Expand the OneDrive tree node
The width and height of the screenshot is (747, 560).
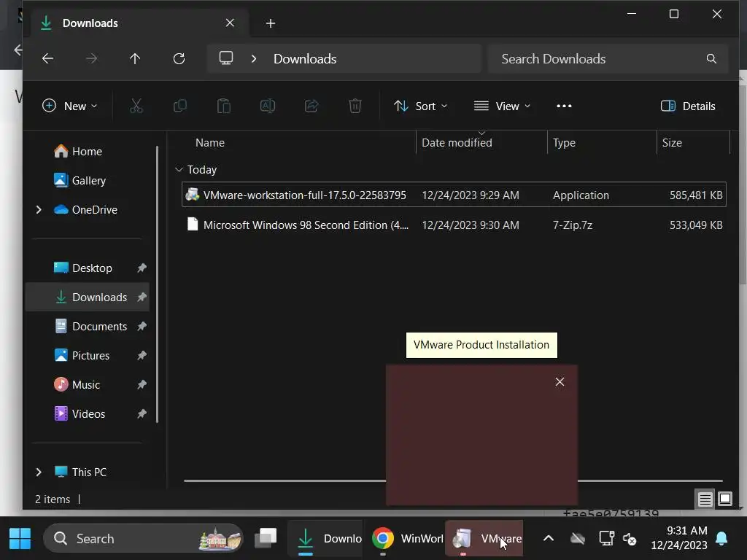click(39, 209)
